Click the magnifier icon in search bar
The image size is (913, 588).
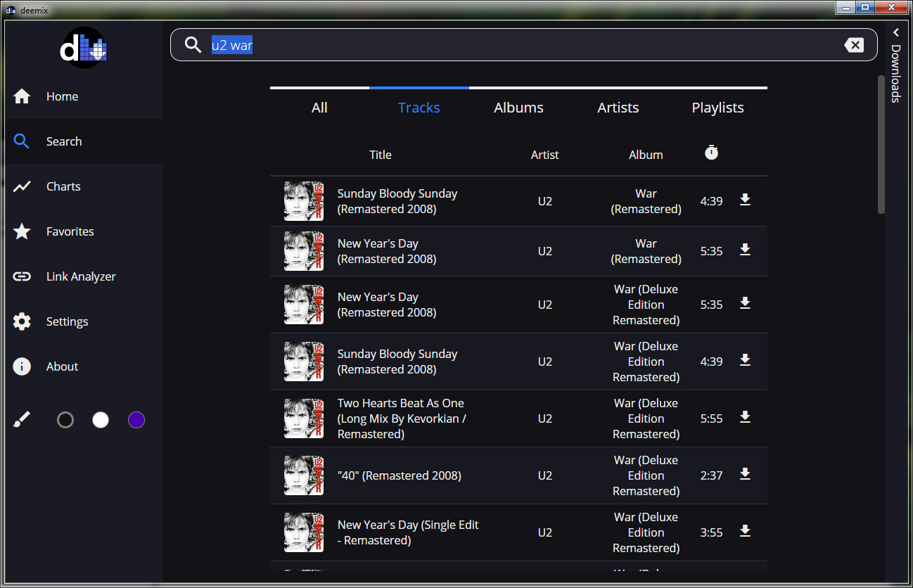[193, 45]
